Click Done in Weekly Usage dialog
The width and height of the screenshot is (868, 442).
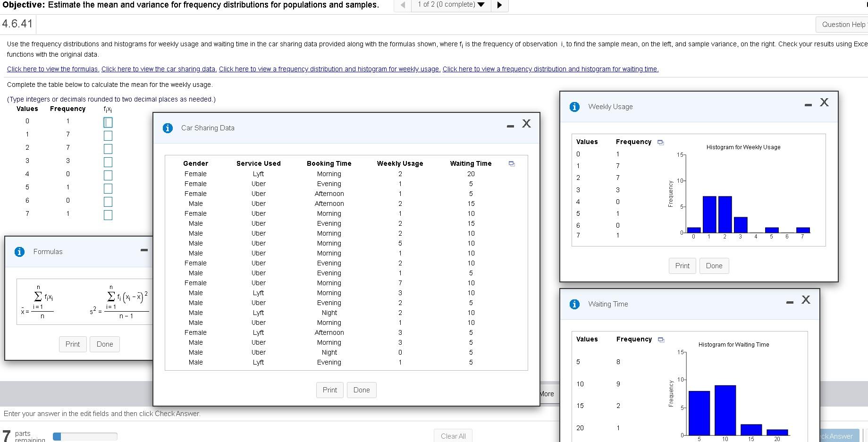pos(714,266)
